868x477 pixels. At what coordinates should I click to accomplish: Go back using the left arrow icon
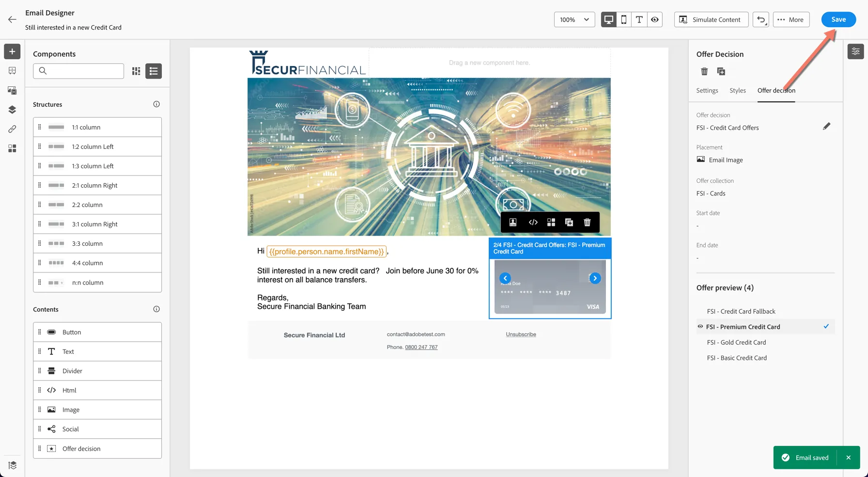point(12,19)
